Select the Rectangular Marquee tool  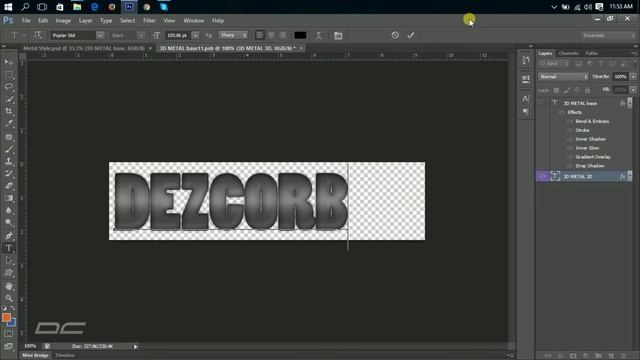click(x=9, y=75)
